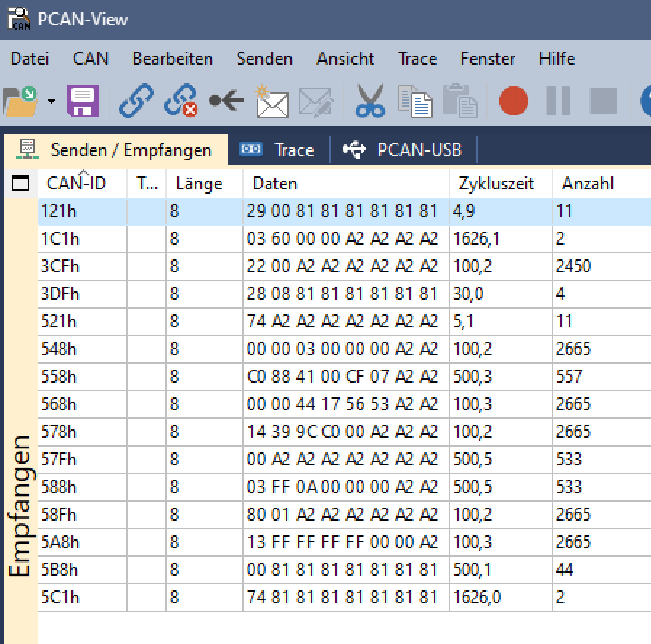The width and height of the screenshot is (651, 644).
Task: Switch to the Trace tab
Action: [278, 150]
